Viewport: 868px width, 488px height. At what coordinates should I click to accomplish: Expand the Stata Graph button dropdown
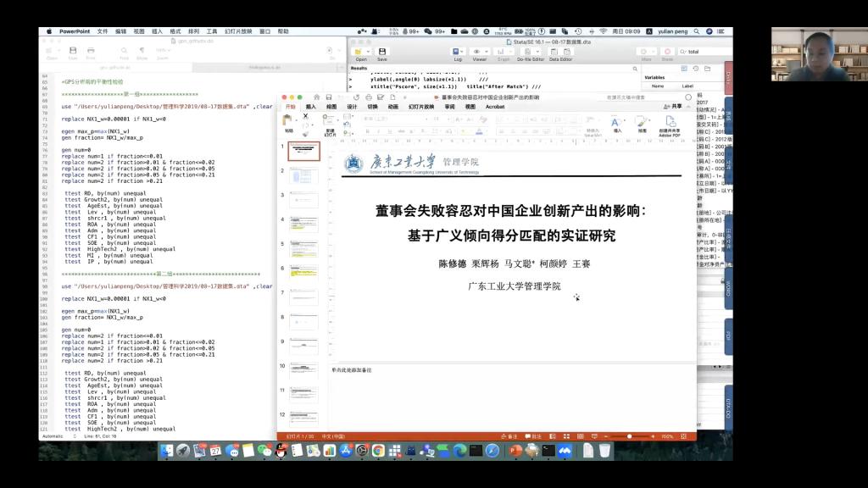pyautogui.click(x=512, y=53)
